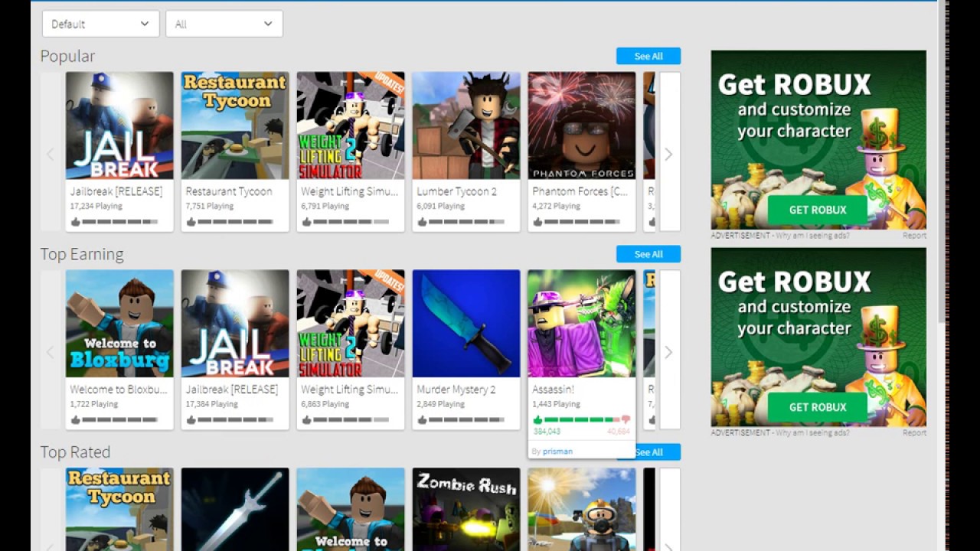Click thumbs-up icon under Phantom Forces

pos(537,222)
